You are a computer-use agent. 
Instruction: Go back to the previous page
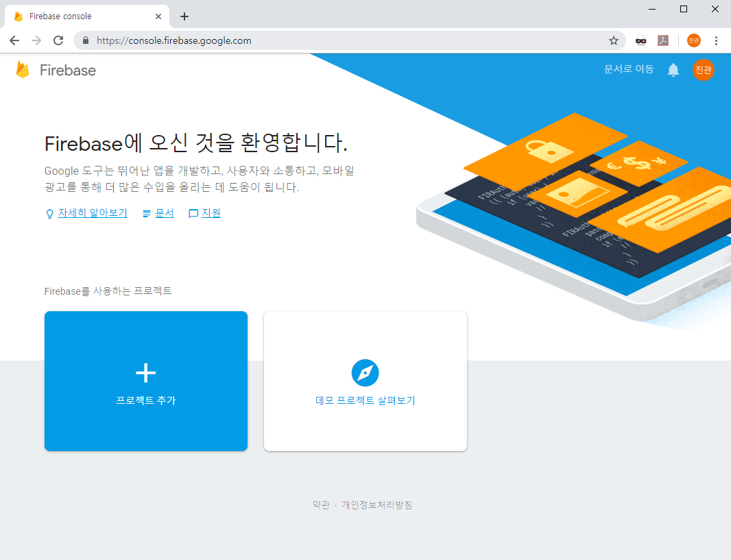(14, 40)
